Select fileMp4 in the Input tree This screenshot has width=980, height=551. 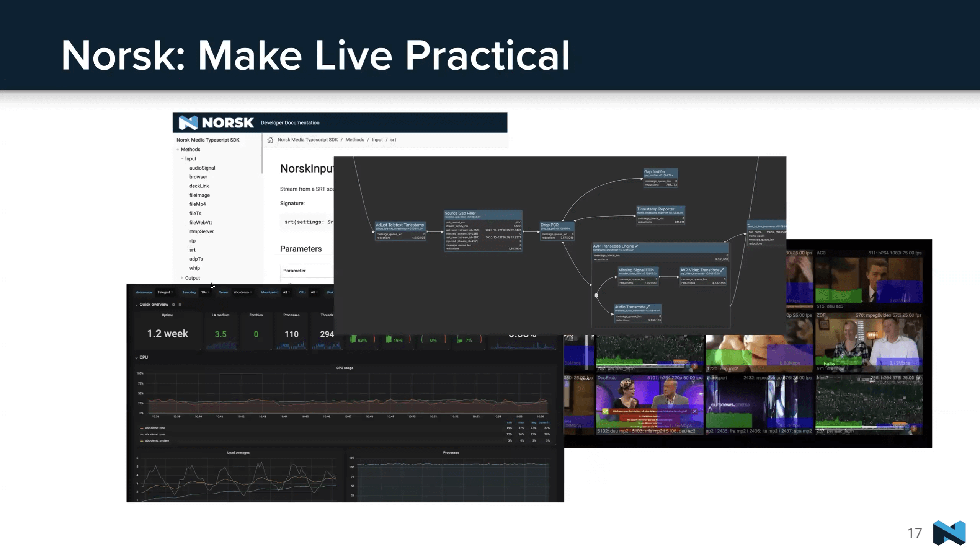(198, 204)
